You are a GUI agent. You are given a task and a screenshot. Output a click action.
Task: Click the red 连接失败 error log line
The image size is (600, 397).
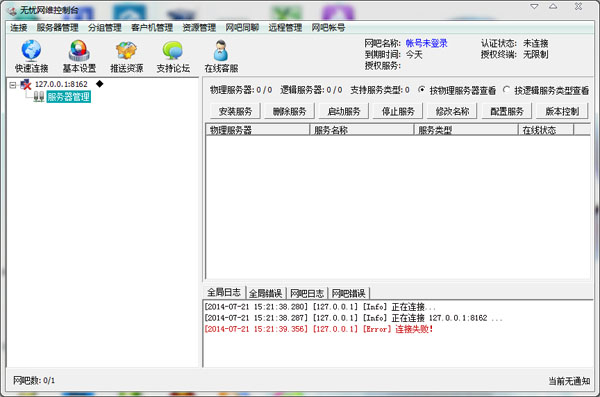click(319, 329)
